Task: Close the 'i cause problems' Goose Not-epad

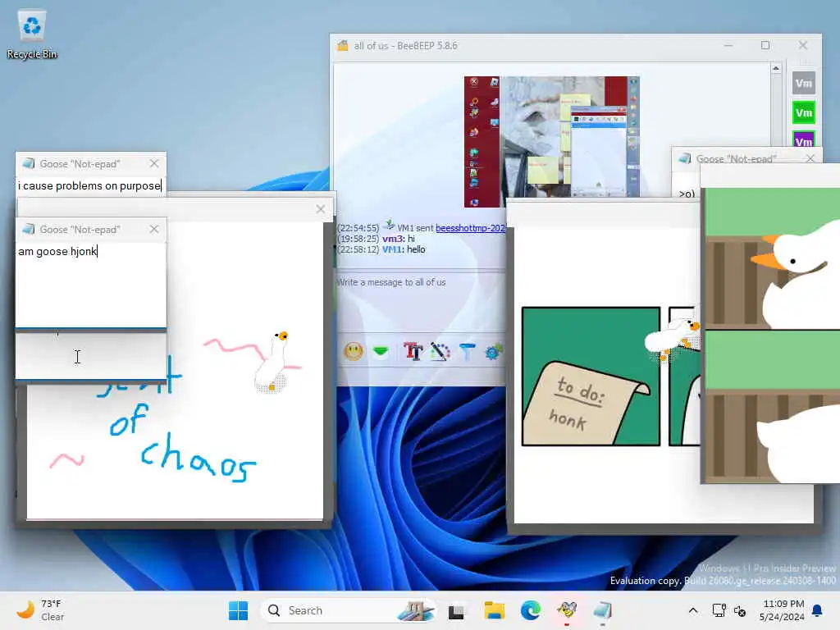Action: click(154, 163)
